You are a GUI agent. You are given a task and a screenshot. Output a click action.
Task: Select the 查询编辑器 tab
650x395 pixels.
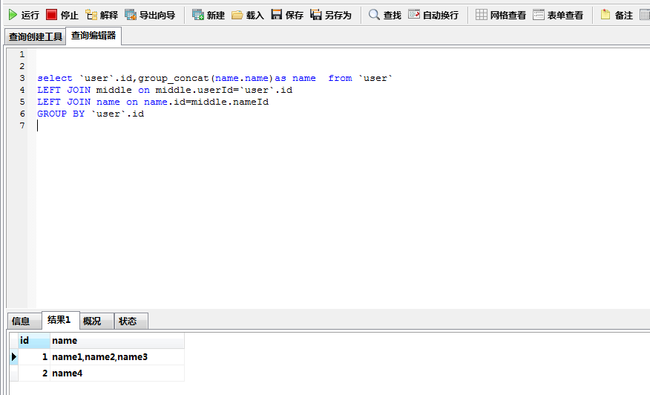click(x=93, y=36)
